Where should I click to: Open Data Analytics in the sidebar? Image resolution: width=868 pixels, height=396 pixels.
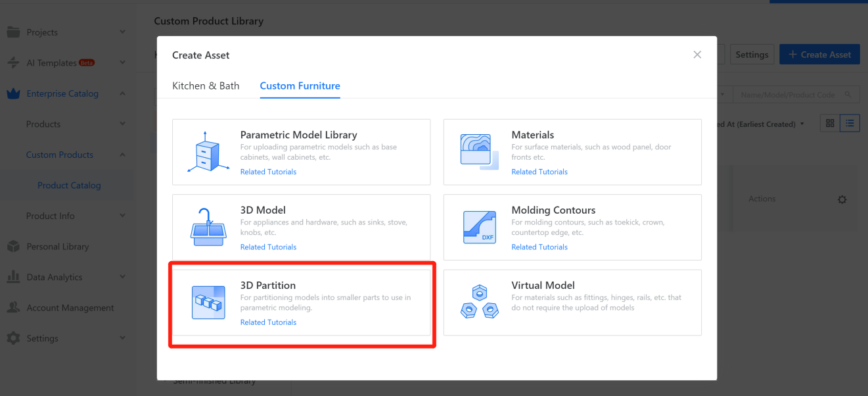coord(55,277)
